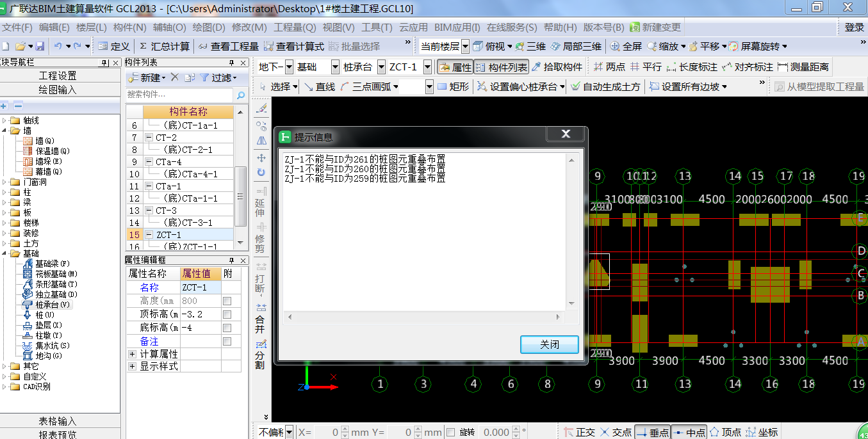Open the 工程设置 navigation section
Image resolution: width=868 pixels, height=439 pixels.
pyautogui.click(x=58, y=76)
